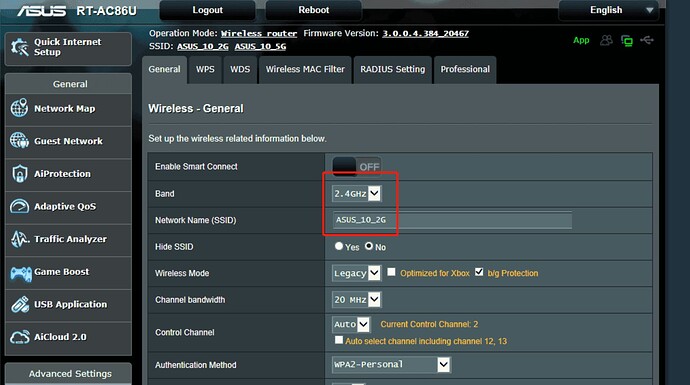
Task: Uncheck b/g Protection checkbox
Action: [479, 272]
